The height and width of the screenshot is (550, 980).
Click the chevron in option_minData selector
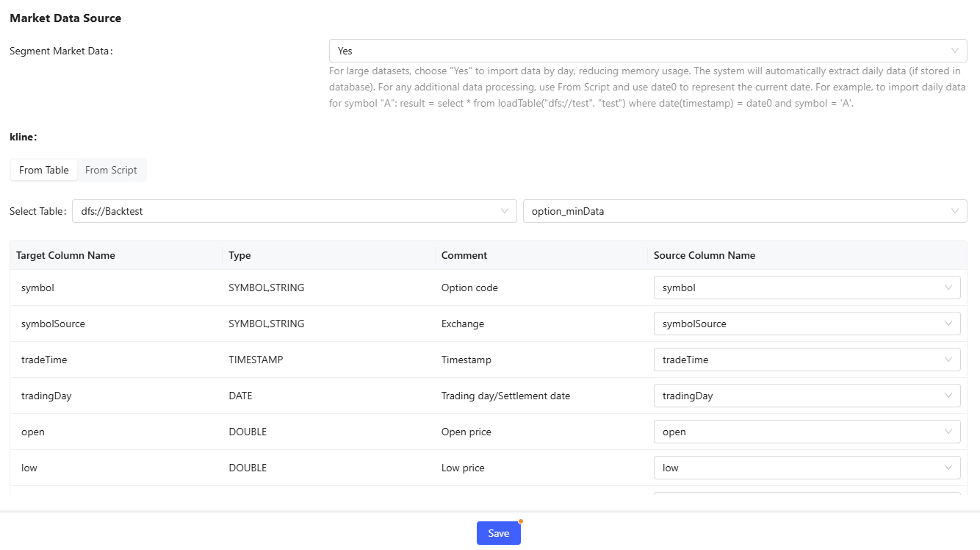pyautogui.click(x=955, y=211)
